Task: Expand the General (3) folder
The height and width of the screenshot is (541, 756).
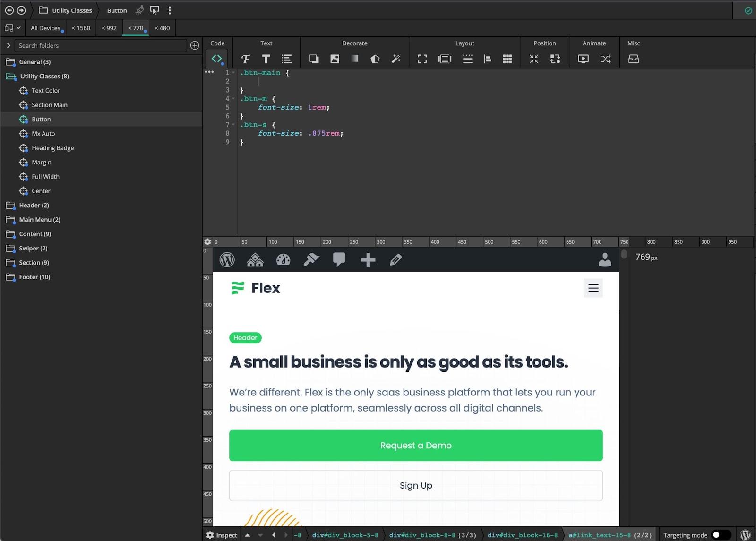Action: click(x=34, y=62)
